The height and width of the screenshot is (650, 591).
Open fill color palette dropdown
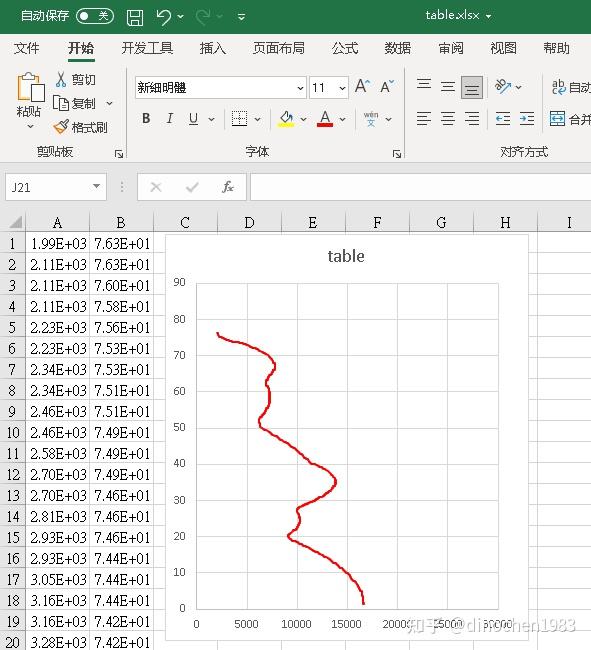click(303, 119)
